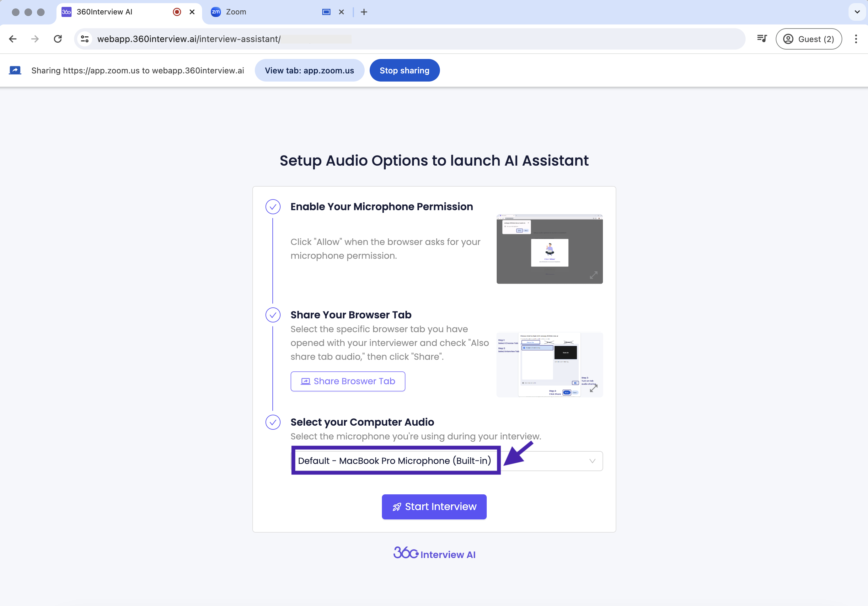Click checkmark for Enable Your Microphone Permission
The width and height of the screenshot is (868, 606).
point(273,207)
